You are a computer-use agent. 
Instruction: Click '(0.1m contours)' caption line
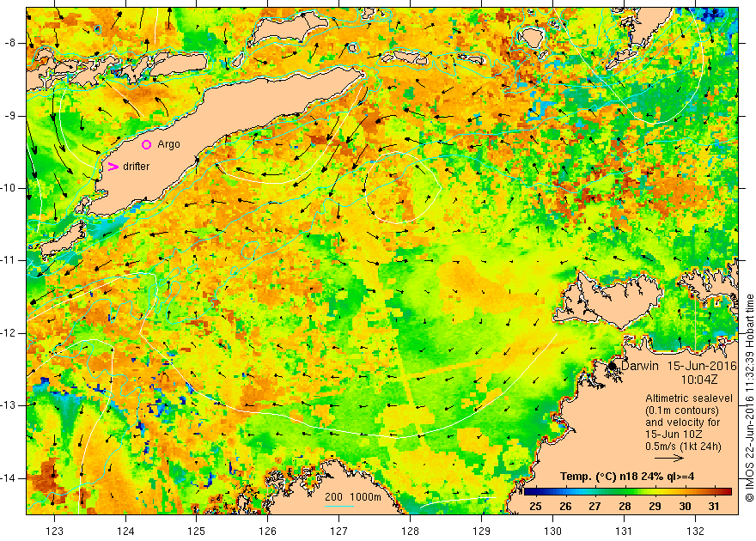coord(682,410)
